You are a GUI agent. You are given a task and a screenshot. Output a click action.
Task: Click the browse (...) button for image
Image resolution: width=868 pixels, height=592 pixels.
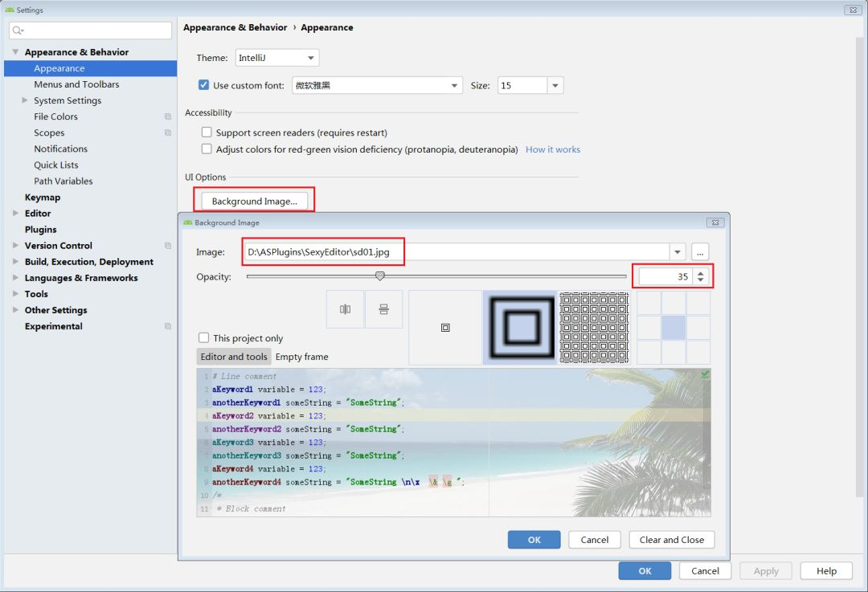click(700, 252)
